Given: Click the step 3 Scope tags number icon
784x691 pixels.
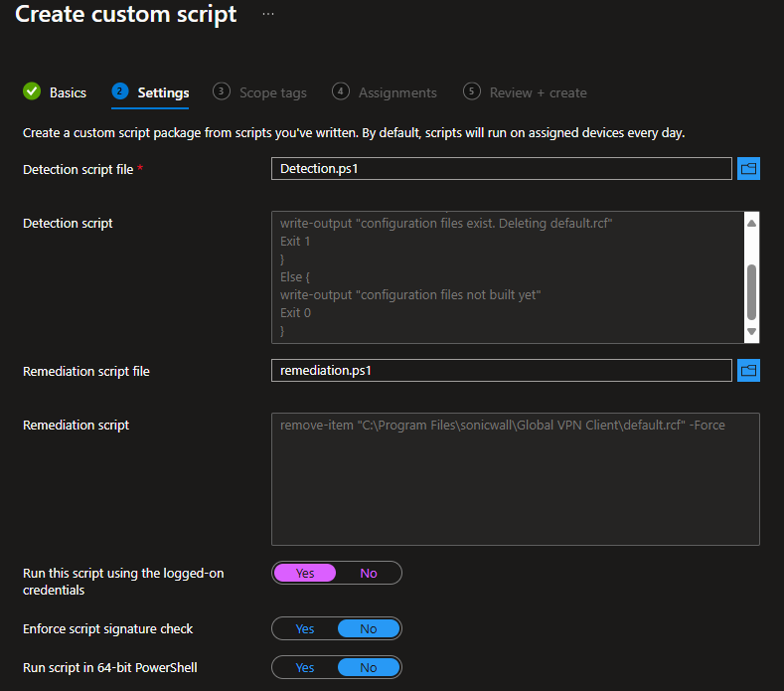Looking at the screenshot, I should pos(222,91).
